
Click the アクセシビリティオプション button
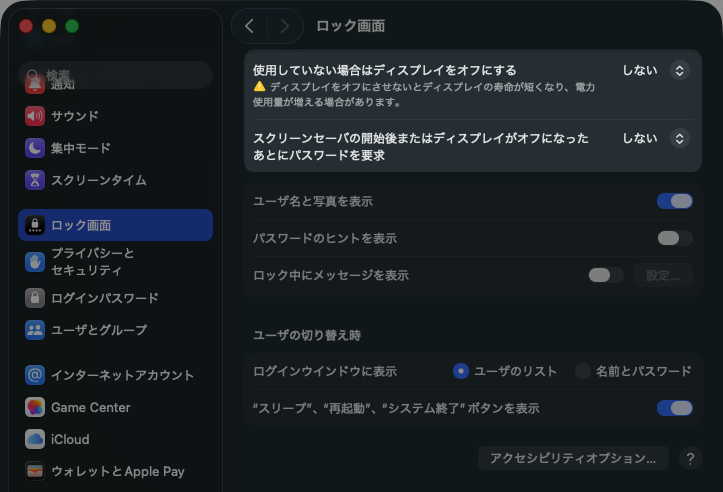(573, 458)
